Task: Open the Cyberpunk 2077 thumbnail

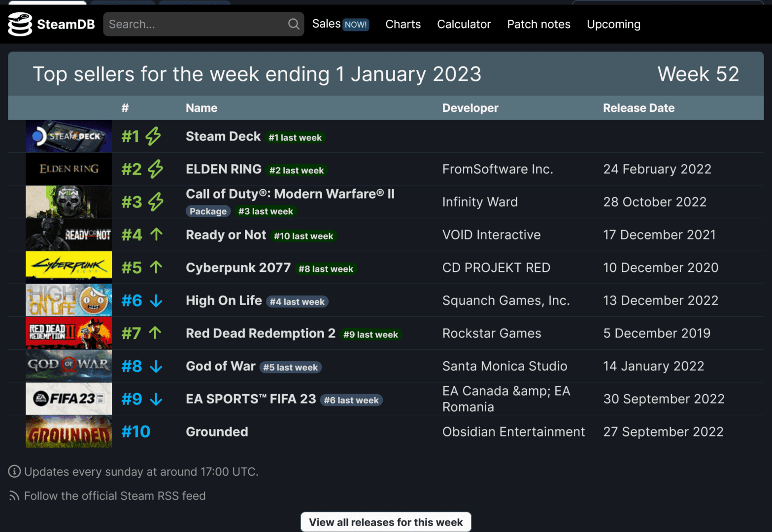Action: [x=68, y=267]
